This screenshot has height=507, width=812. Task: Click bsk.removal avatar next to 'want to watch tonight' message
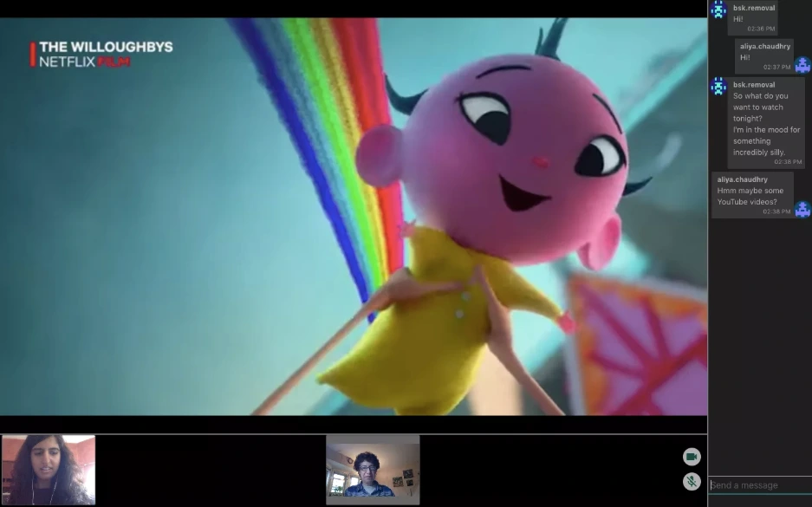point(718,87)
